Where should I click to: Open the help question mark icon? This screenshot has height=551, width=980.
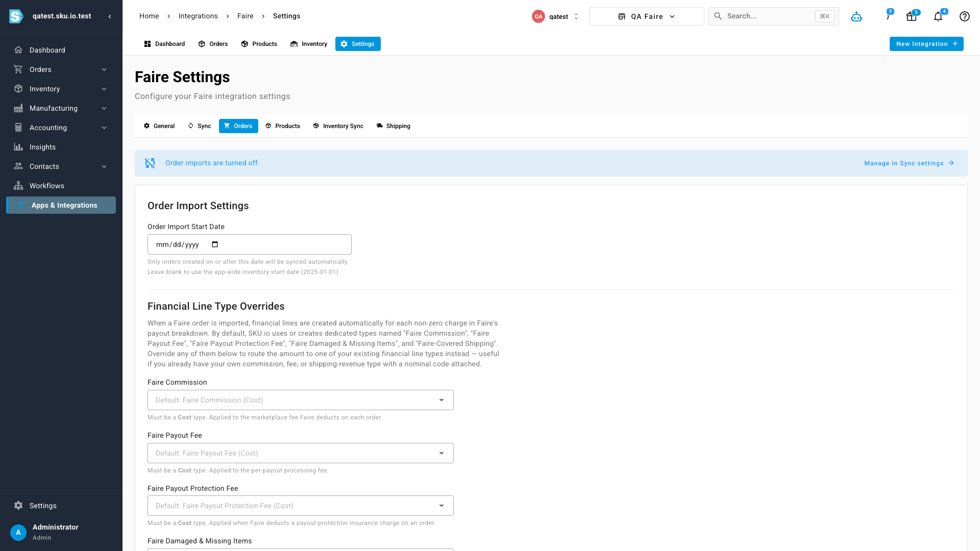[965, 16]
